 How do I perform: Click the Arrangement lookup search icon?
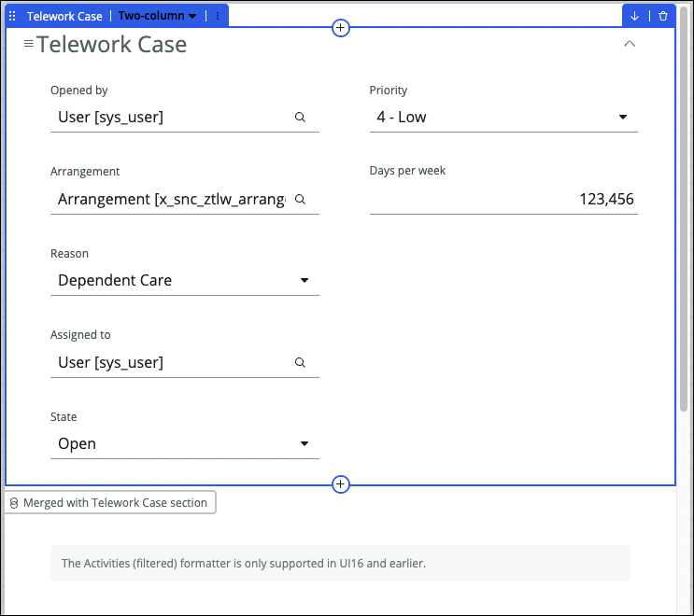(300, 199)
